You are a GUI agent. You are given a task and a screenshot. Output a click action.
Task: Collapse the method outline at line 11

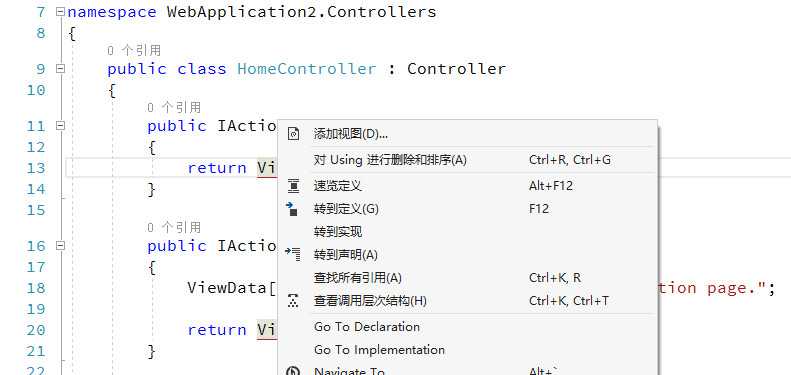coord(61,126)
